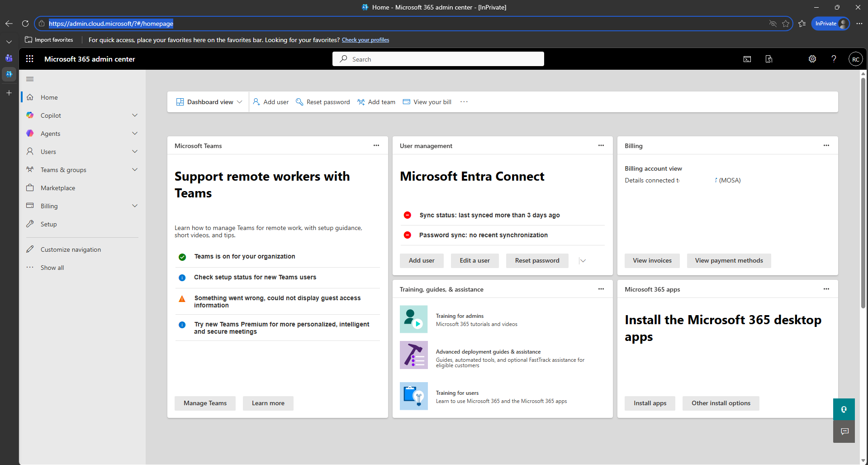
Task: Open User management card more options
Action: (601, 146)
